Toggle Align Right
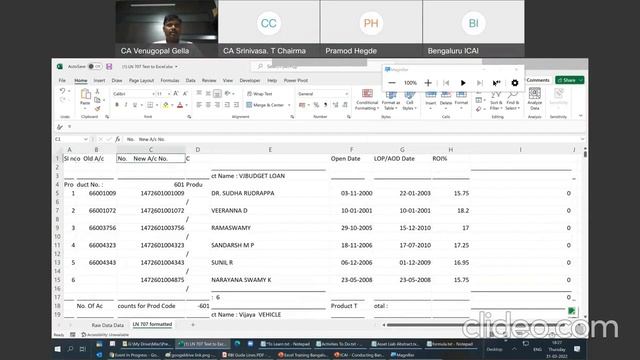This screenshot has height=360, width=640. click(x=218, y=105)
